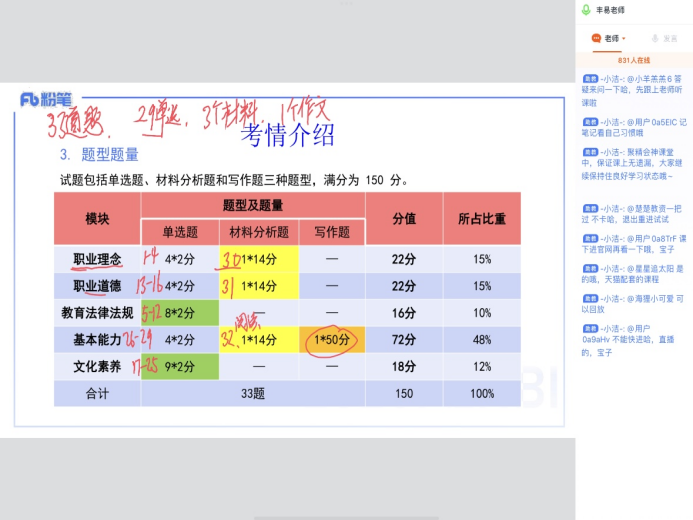The height and width of the screenshot is (520, 693).
Task: Click the 考情介绍 slide title
Action: tap(289, 133)
